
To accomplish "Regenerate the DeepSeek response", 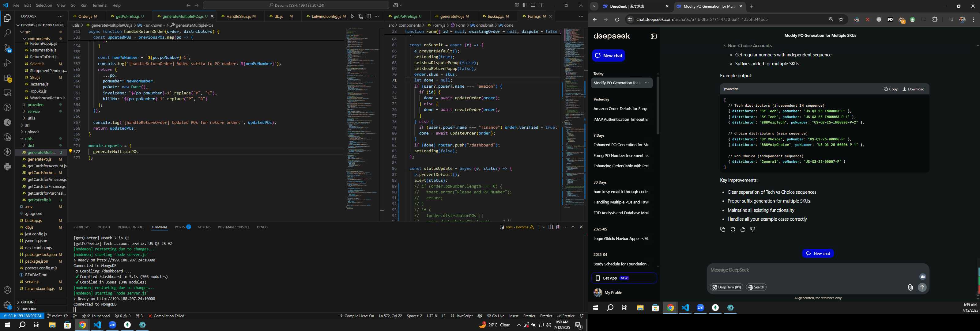I will click(x=733, y=229).
